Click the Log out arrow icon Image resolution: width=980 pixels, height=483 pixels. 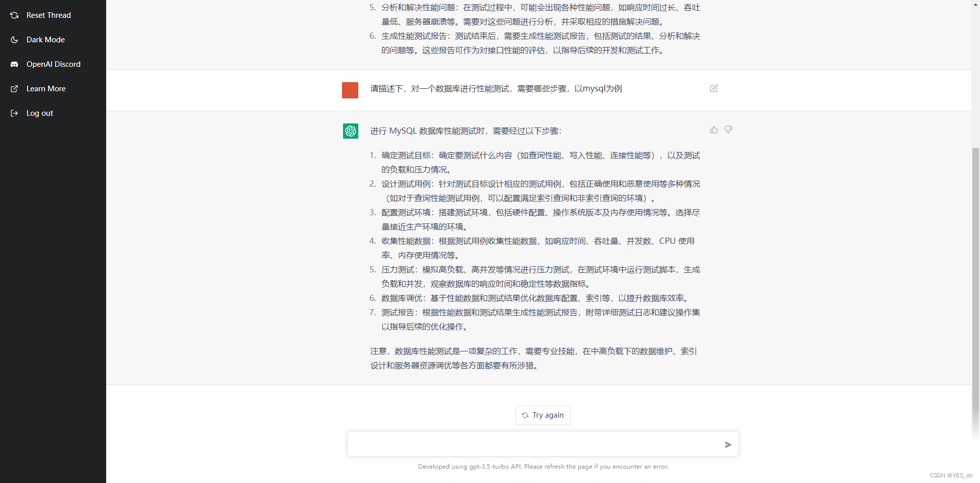coord(14,113)
